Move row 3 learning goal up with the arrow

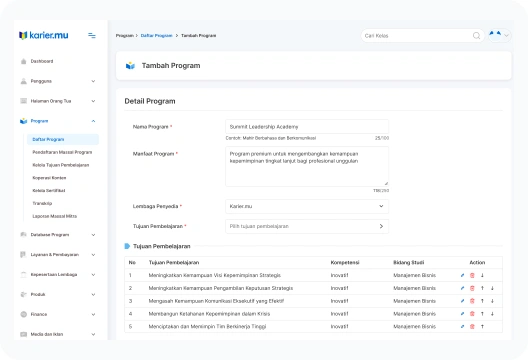pos(482,301)
